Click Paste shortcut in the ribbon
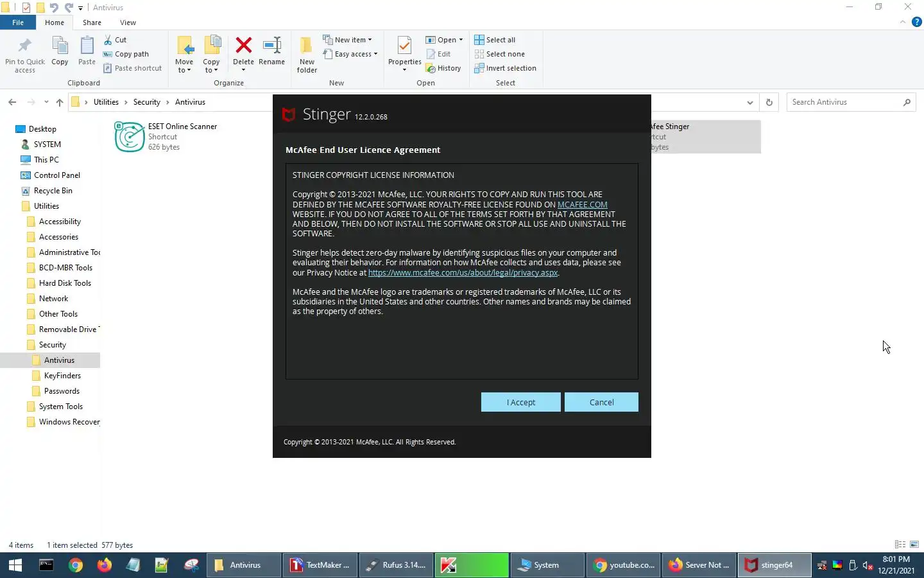This screenshot has height=578, width=924. pos(133,68)
